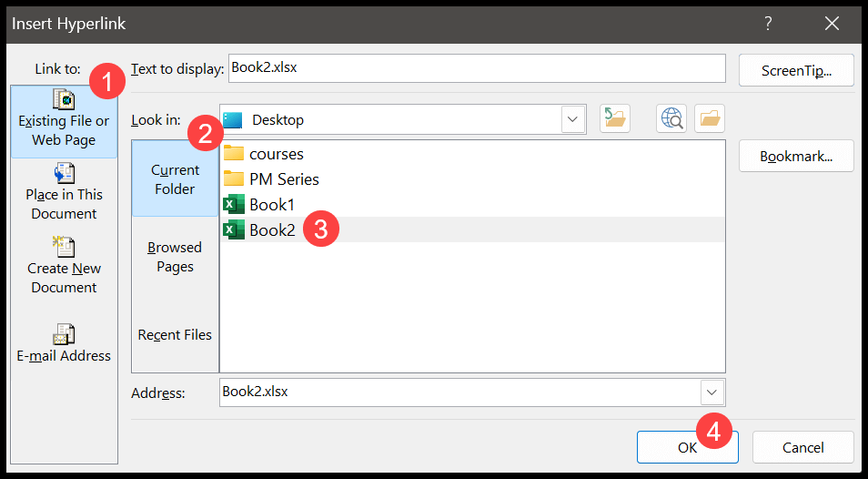Select the PM Series folder
This screenshot has width=868, height=479.
[x=271, y=178]
